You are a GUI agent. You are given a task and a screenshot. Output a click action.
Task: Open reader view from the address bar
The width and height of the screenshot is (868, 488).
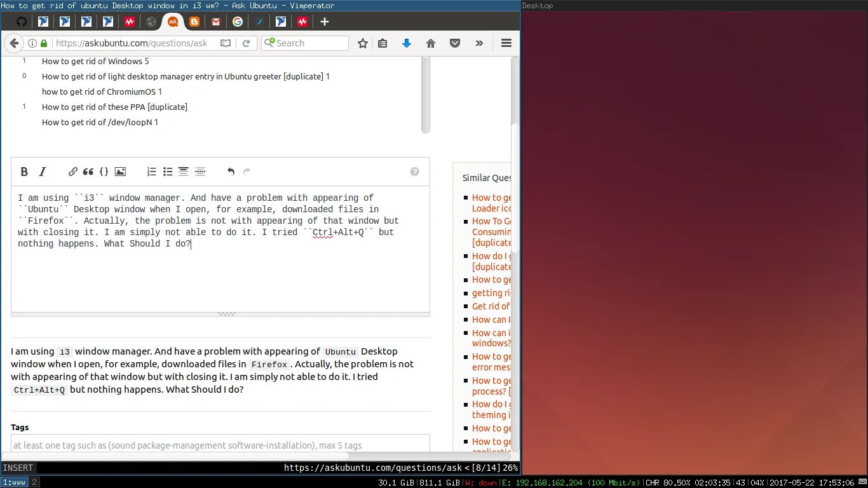coord(226,43)
